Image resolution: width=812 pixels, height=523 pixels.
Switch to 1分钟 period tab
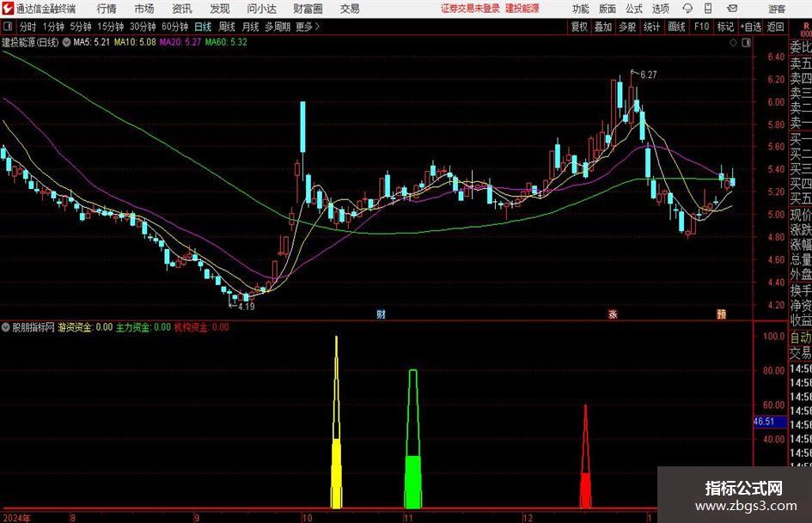click(53, 27)
